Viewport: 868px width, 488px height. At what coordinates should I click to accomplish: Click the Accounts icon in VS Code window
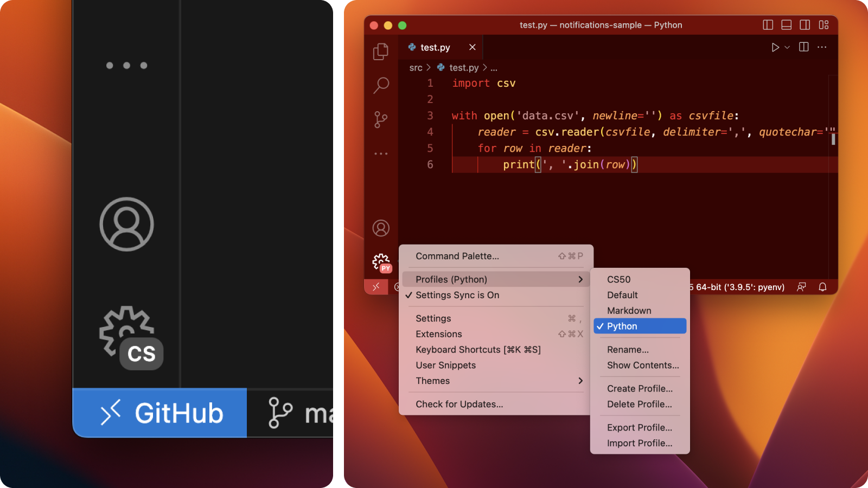click(x=381, y=228)
